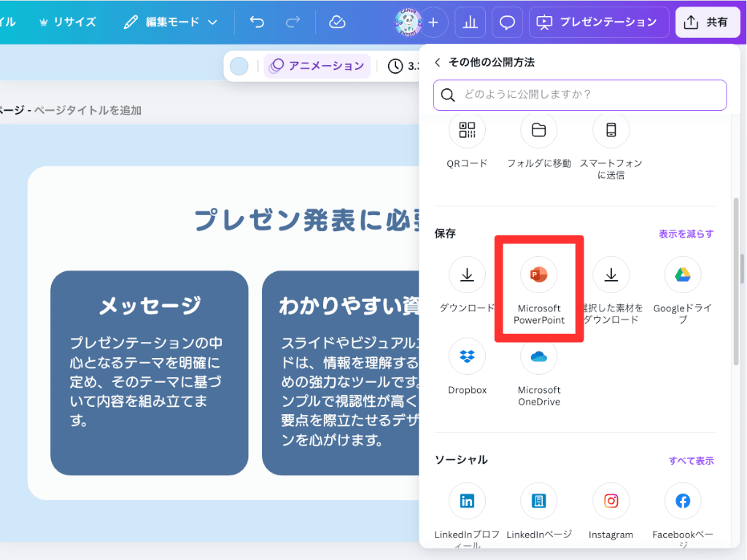Click the share panel vertical scrollbar

pos(736,282)
